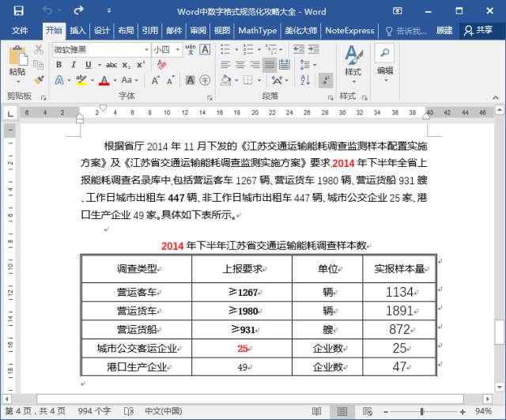Switch to web layout view in status bar

(x=367, y=411)
